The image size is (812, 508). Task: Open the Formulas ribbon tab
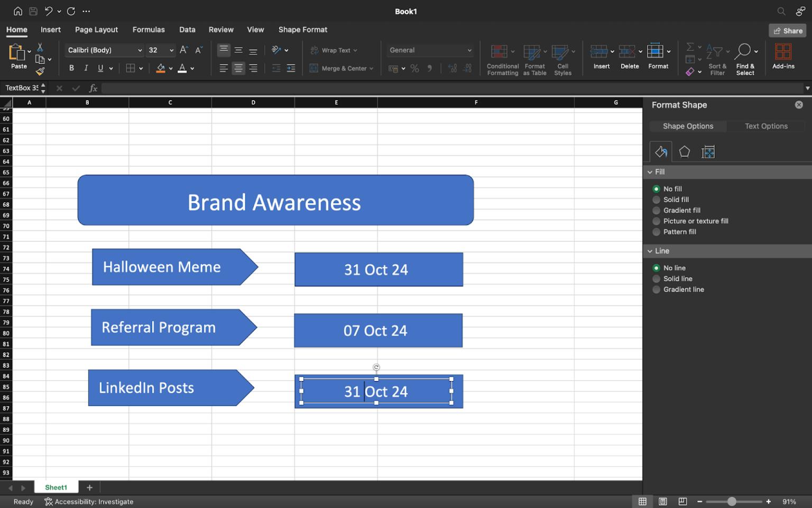[x=149, y=30]
